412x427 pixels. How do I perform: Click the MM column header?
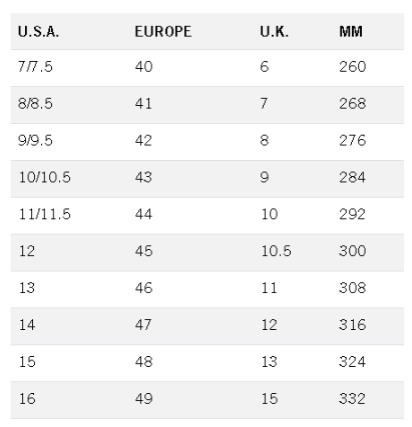coord(351,32)
